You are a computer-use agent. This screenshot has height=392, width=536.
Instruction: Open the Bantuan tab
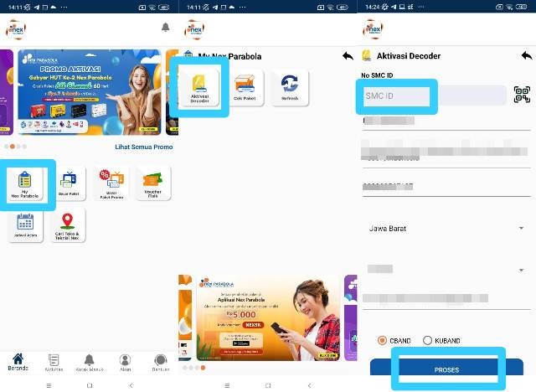coord(161,363)
